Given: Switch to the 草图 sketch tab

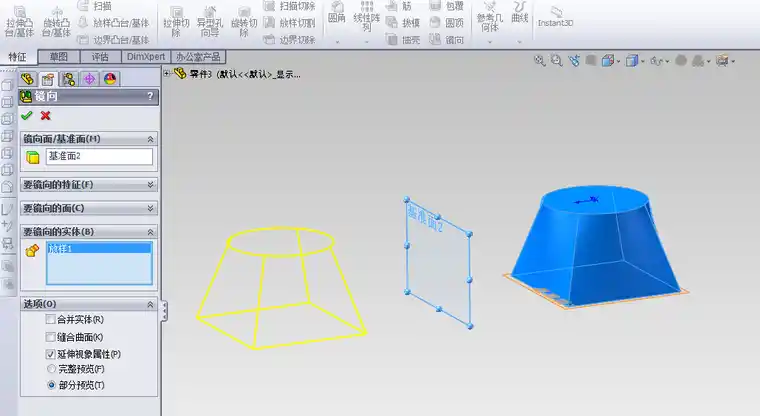Looking at the screenshot, I should pyautogui.click(x=59, y=57).
